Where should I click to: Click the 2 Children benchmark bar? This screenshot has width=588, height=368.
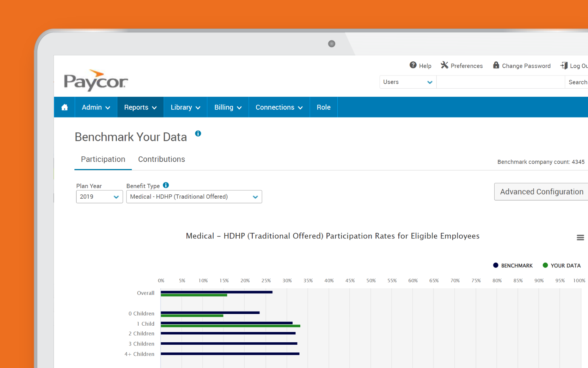[228, 333]
